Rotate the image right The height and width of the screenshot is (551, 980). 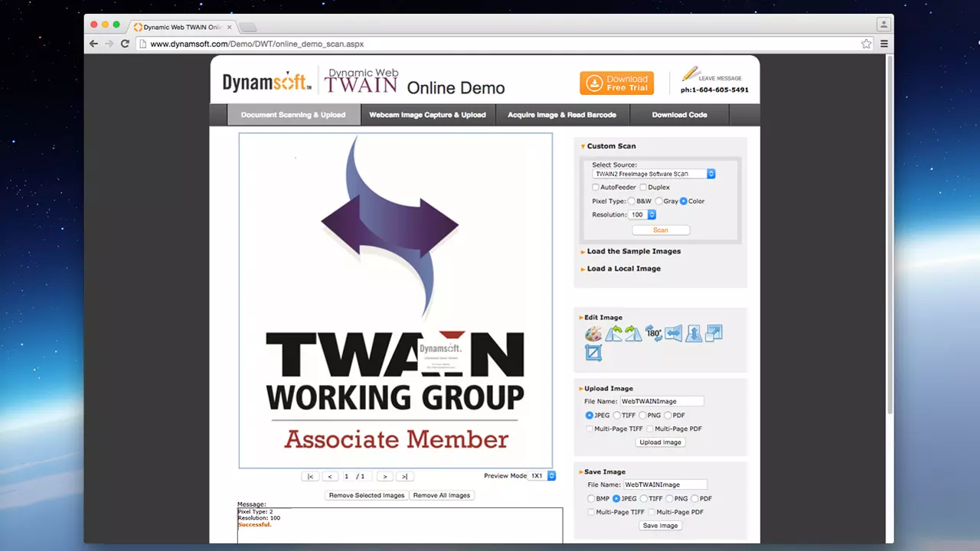pos(633,334)
